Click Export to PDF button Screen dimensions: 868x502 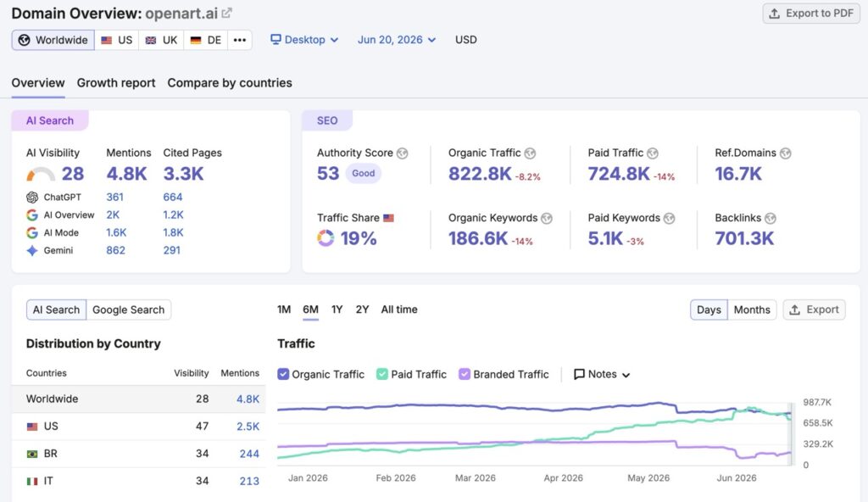[x=811, y=14]
